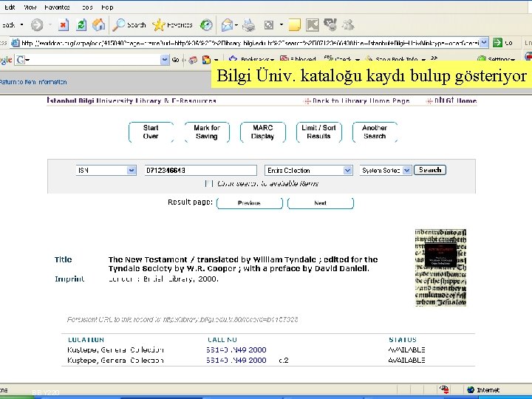532x399 pixels.
Task: Open the Favorites menu
Action: [x=57, y=7]
